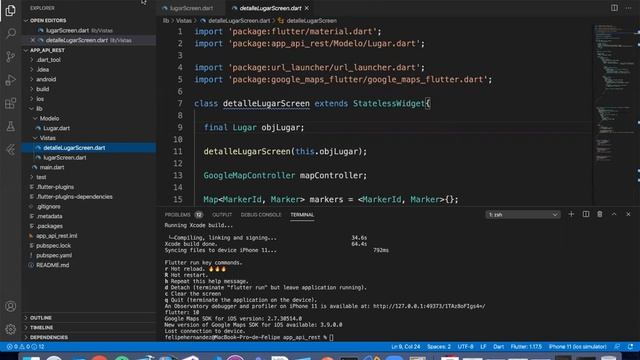Open the Accounts icon in activity bar
This screenshot has height=360, width=640.
coord(11,306)
